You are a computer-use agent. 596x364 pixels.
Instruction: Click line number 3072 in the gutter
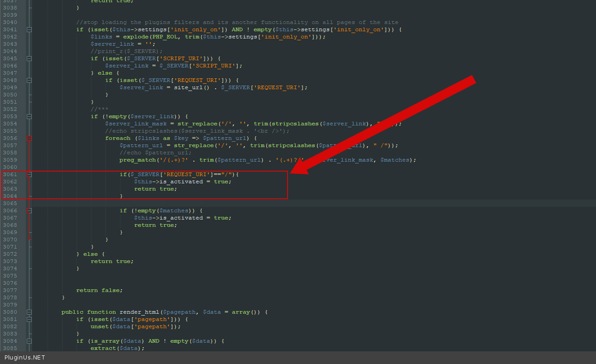coord(10,254)
